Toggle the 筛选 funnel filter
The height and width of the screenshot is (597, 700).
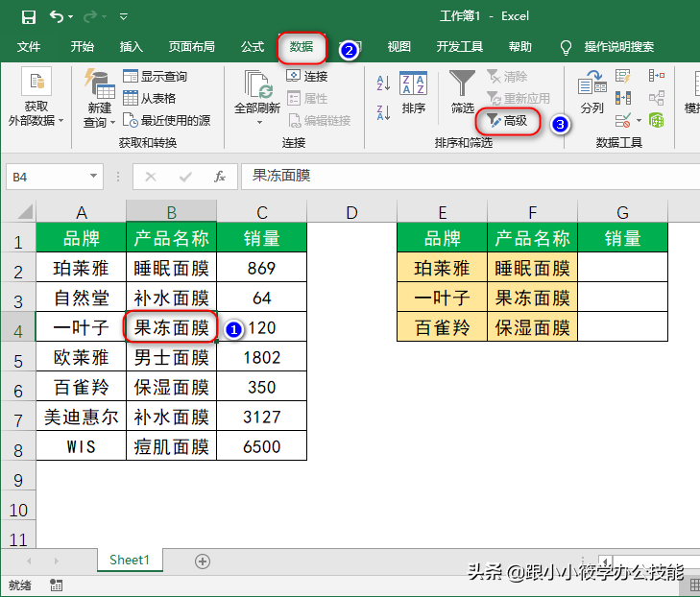click(462, 92)
